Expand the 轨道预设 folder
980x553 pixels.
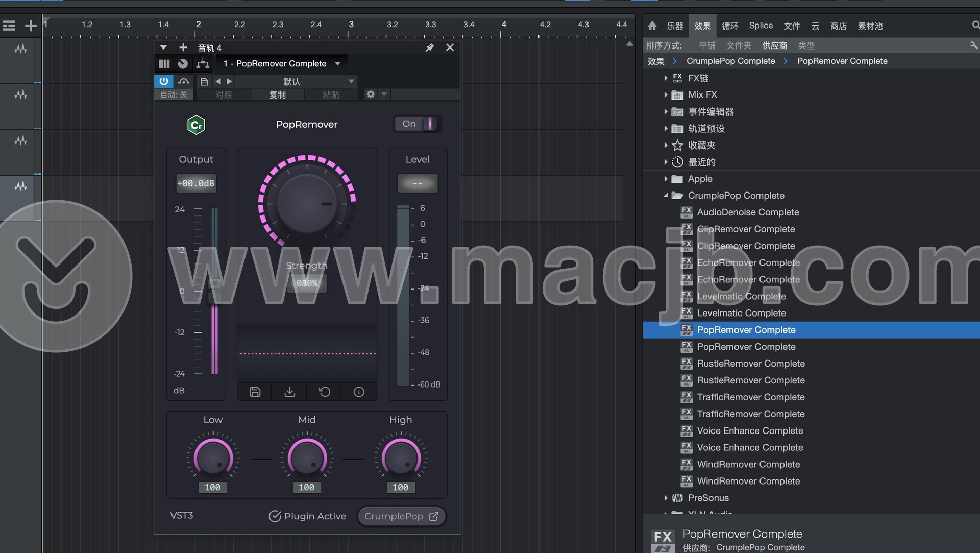coord(666,129)
